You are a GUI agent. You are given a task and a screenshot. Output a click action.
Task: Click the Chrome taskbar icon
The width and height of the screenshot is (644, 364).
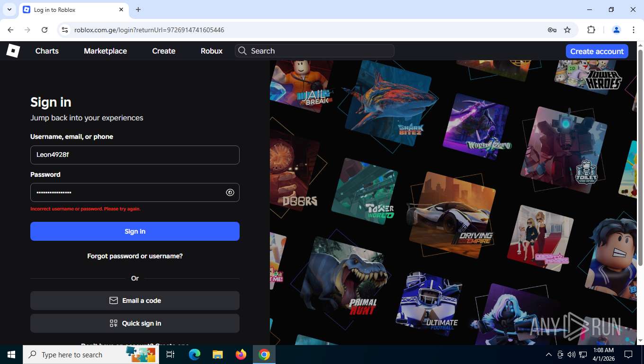[264, 355]
